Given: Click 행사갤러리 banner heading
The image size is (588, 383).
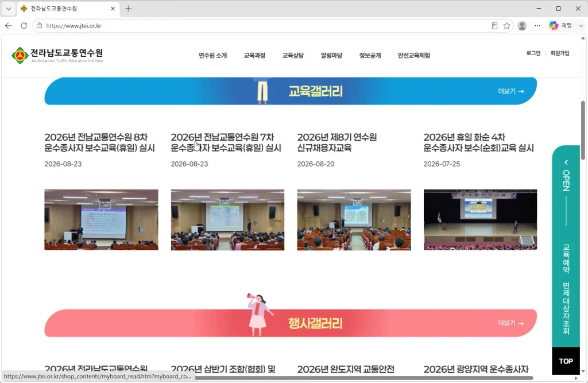Looking at the screenshot, I should (x=315, y=323).
